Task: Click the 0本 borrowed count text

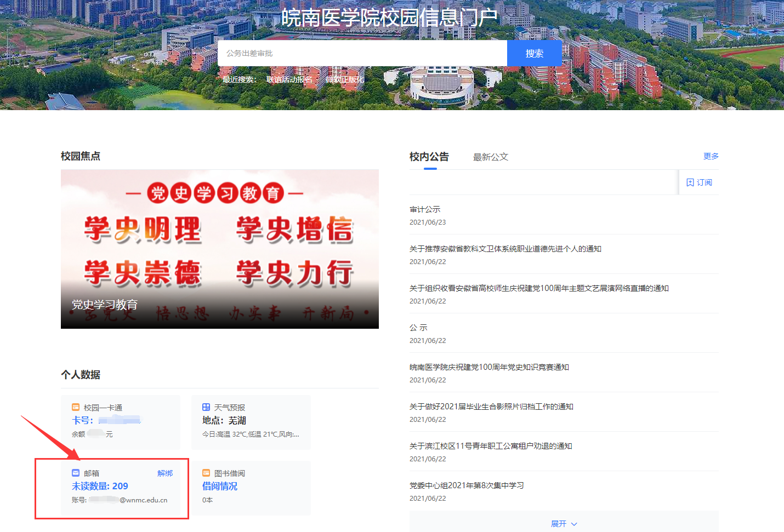Action: (x=207, y=500)
